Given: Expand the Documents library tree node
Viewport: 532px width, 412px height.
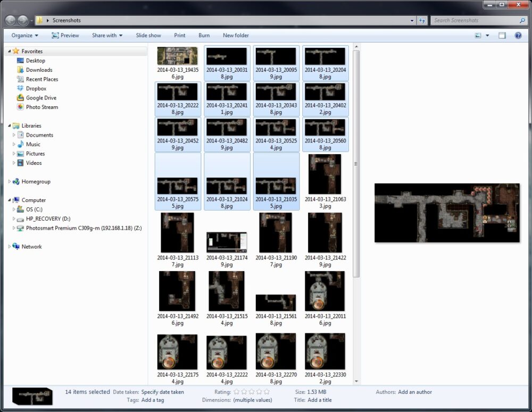Looking at the screenshot, I should coord(14,135).
